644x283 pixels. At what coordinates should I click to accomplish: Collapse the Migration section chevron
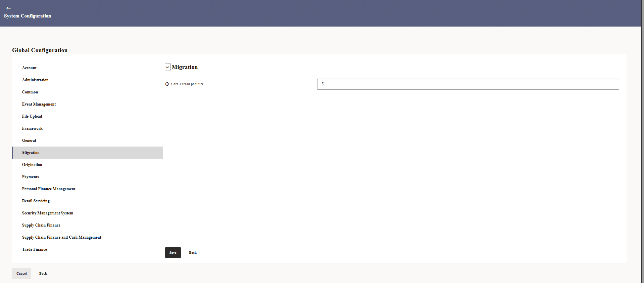pos(167,67)
